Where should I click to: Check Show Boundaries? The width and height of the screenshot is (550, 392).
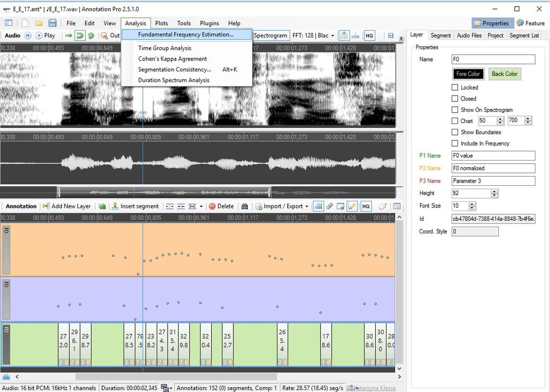455,132
